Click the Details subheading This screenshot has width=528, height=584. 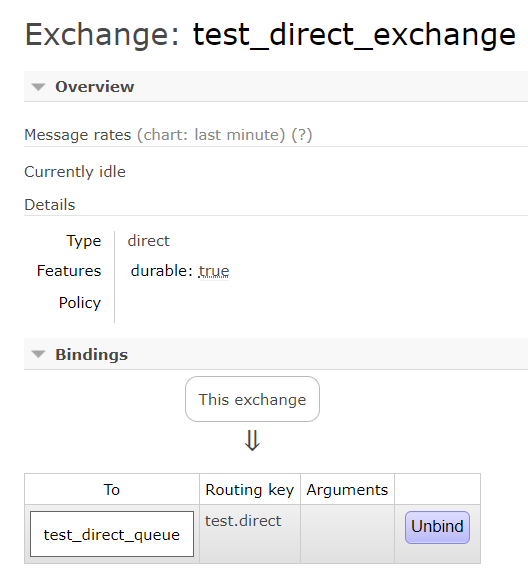coord(50,205)
